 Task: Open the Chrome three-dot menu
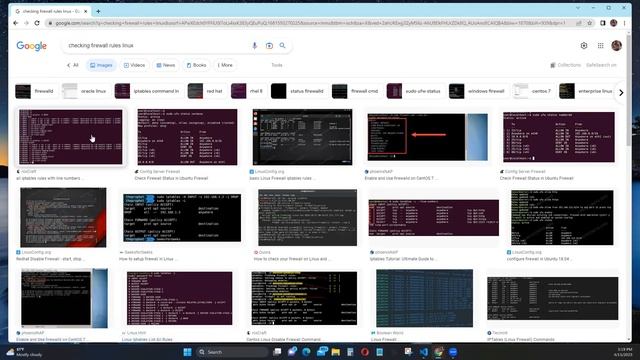tap(624, 23)
